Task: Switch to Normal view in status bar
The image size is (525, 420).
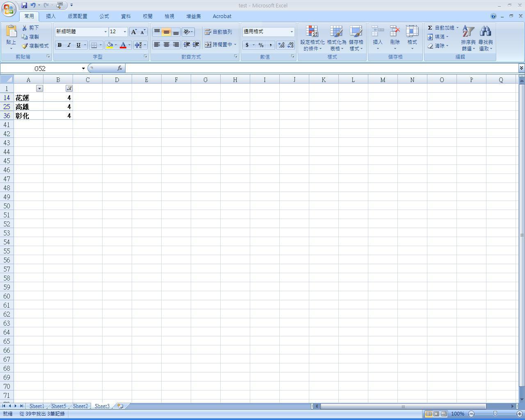Action: click(429, 414)
